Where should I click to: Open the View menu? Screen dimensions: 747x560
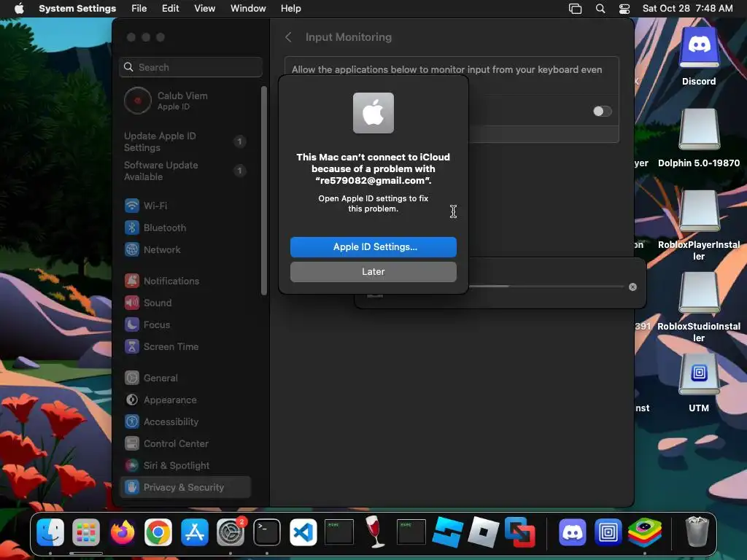[x=204, y=9]
